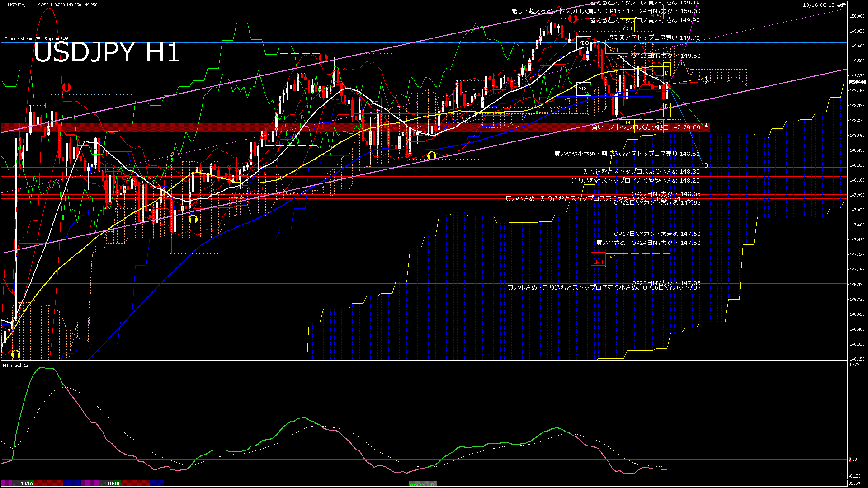This screenshot has height=488, width=868.
Task: Click the ストップロス売り小さめ 148.30 label
Action: click(642, 172)
